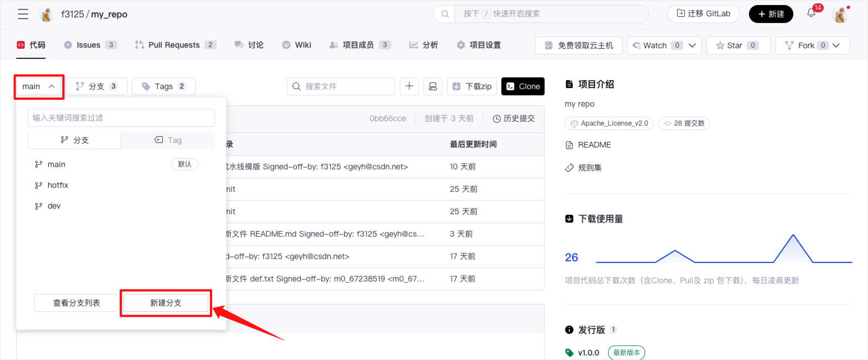This screenshot has height=360, width=868.
Task: Click the Clone button
Action: [x=523, y=86]
